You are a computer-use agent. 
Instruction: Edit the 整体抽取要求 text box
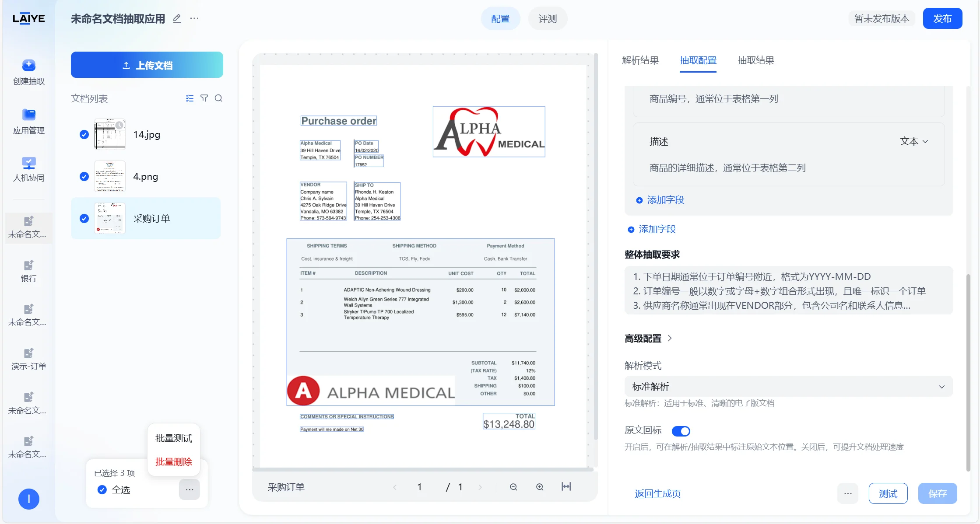tap(788, 290)
